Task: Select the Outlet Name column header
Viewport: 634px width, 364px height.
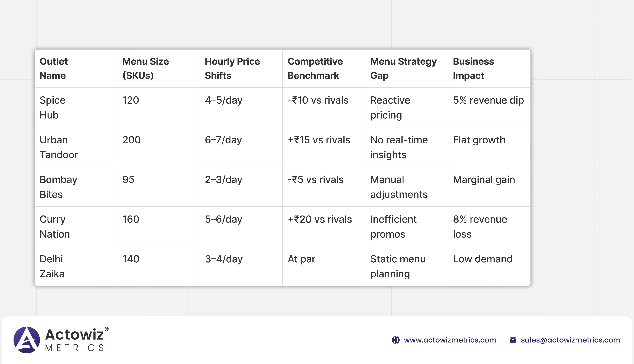Action: pyautogui.click(x=54, y=68)
